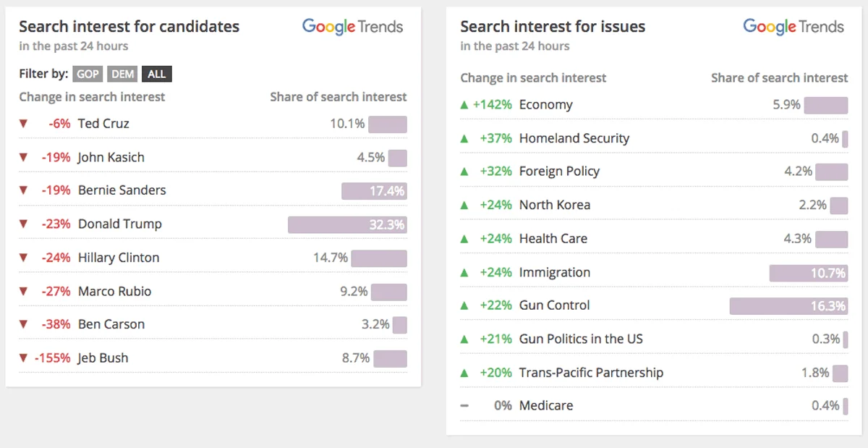Click 'Change in search interest' header in issues
The width and height of the screenshot is (868, 448).
(x=533, y=78)
